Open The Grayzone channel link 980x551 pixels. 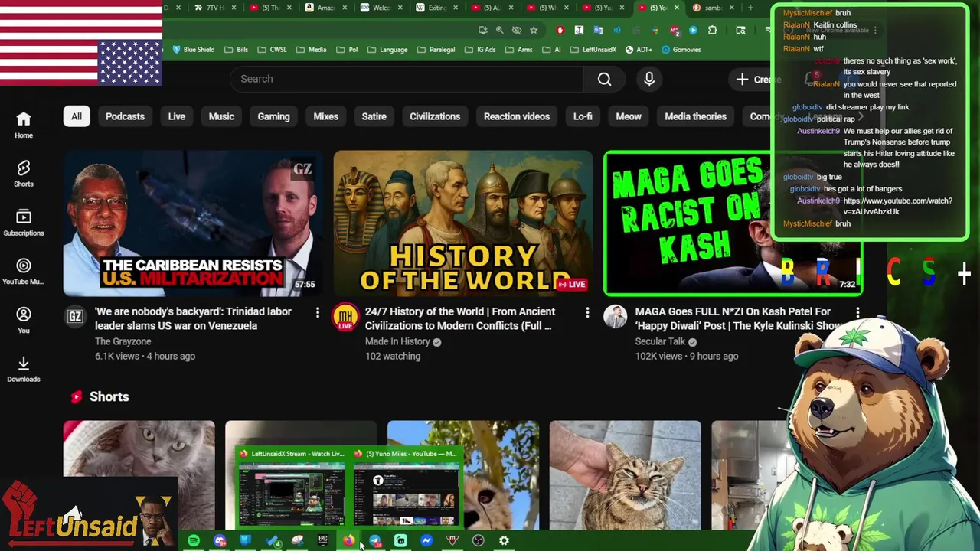[122, 341]
